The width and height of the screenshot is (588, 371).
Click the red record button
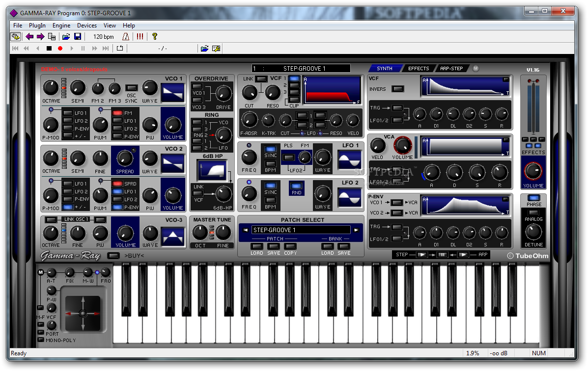point(60,49)
